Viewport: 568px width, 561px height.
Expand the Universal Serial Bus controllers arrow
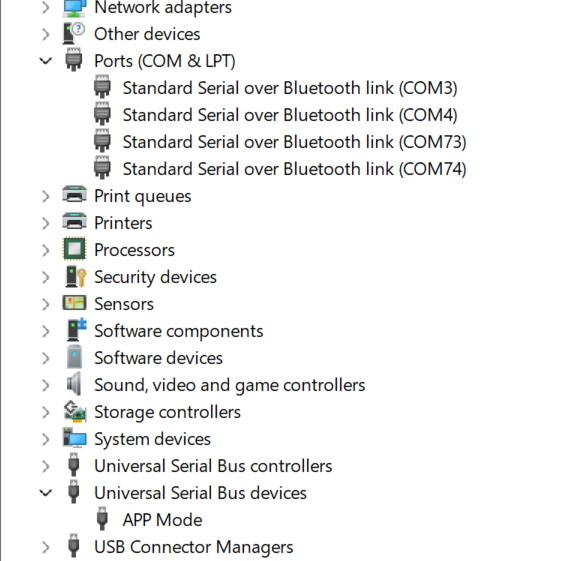click(46, 466)
